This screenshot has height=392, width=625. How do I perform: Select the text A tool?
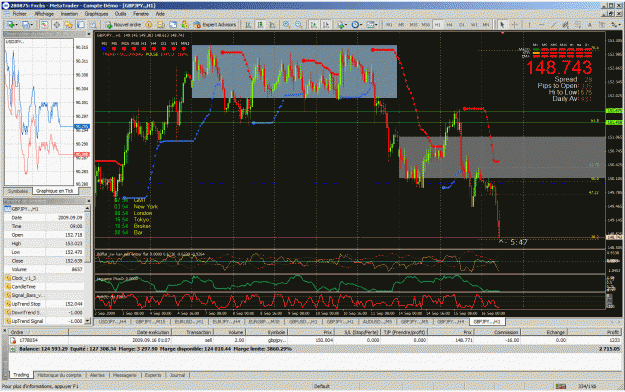click(x=590, y=25)
